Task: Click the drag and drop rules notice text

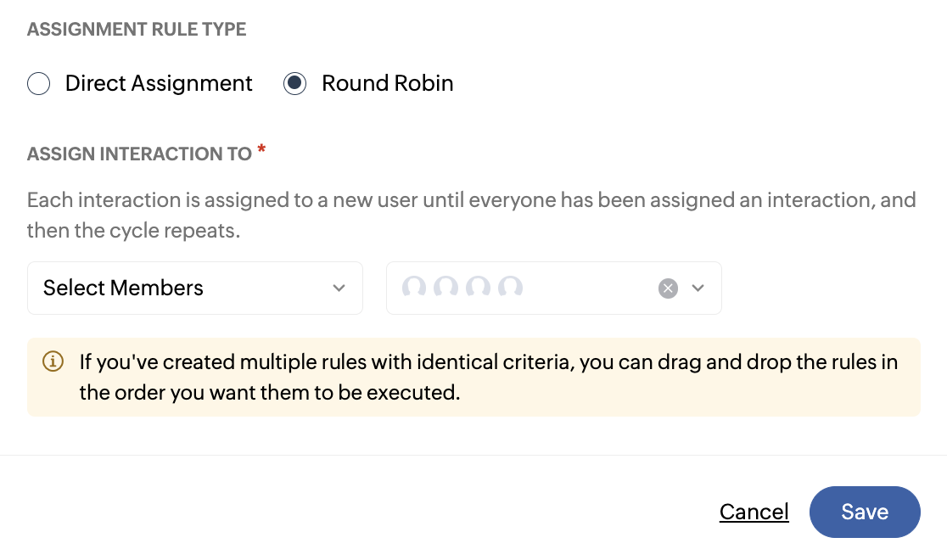Action: coord(488,378)
